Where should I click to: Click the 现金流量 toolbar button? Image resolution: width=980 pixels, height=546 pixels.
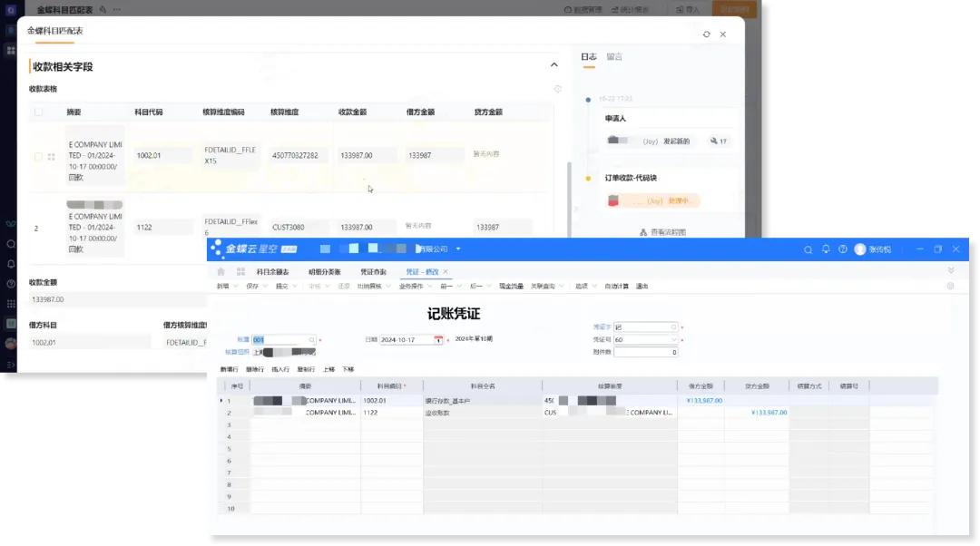(511, 286)
